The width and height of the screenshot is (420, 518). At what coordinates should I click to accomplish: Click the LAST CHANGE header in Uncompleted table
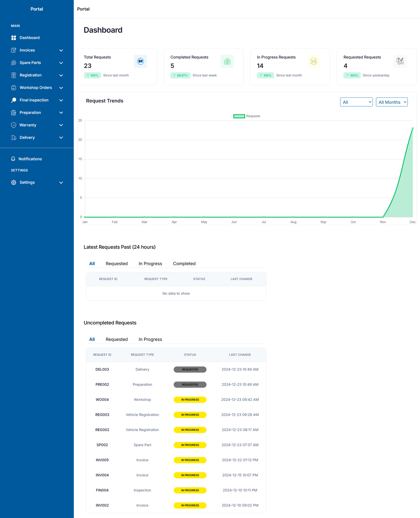coord(240,355)
